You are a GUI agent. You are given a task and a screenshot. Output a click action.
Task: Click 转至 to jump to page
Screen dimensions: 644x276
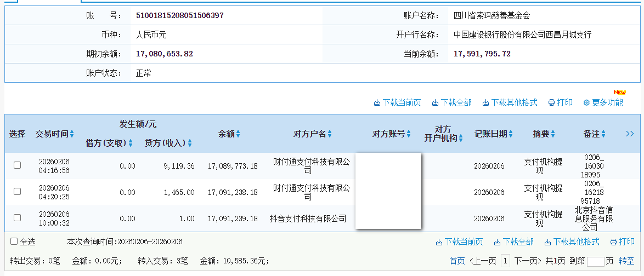click(626, 261)
